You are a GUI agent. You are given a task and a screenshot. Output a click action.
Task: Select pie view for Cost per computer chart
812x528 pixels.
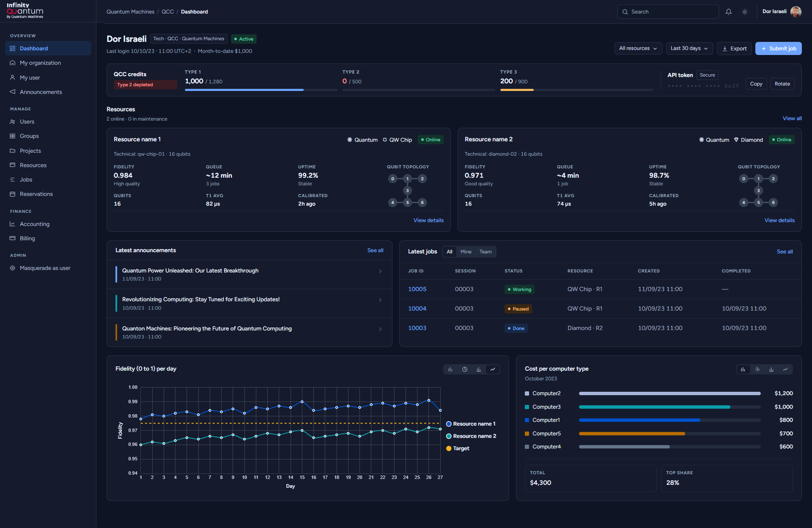(x=757, y=369)
